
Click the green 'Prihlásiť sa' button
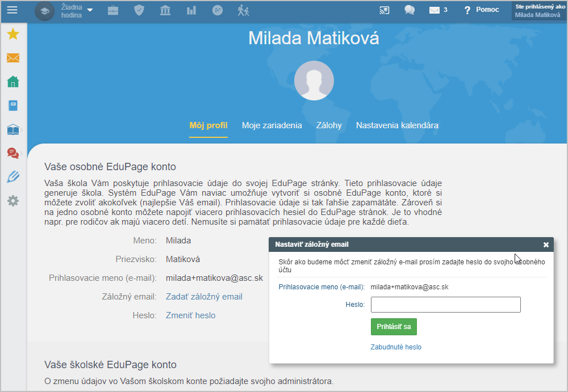pos(394,327)
